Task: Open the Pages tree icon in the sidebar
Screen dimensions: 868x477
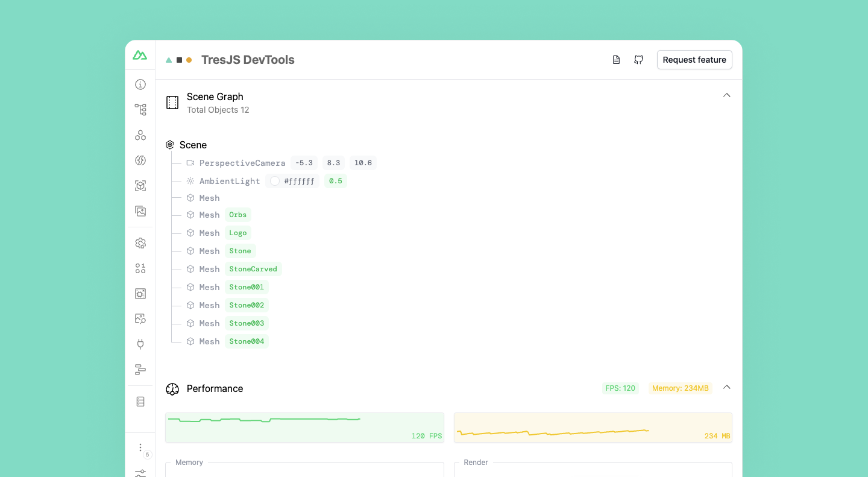Action: pos(140,110)
